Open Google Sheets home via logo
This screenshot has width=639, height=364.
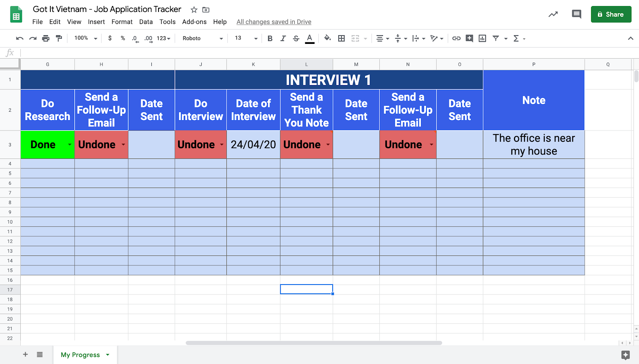tap(16, 15)
